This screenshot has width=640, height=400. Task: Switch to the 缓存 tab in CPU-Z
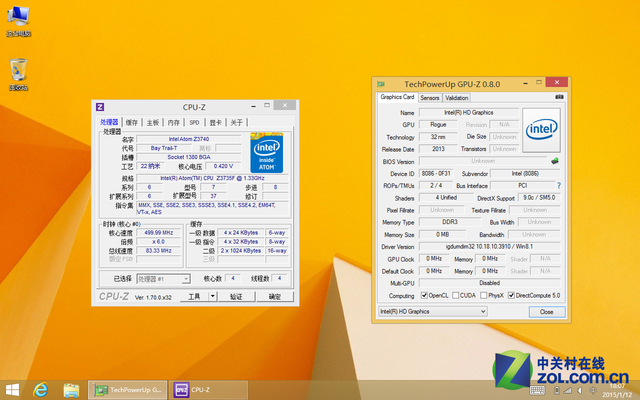point(132,122)
